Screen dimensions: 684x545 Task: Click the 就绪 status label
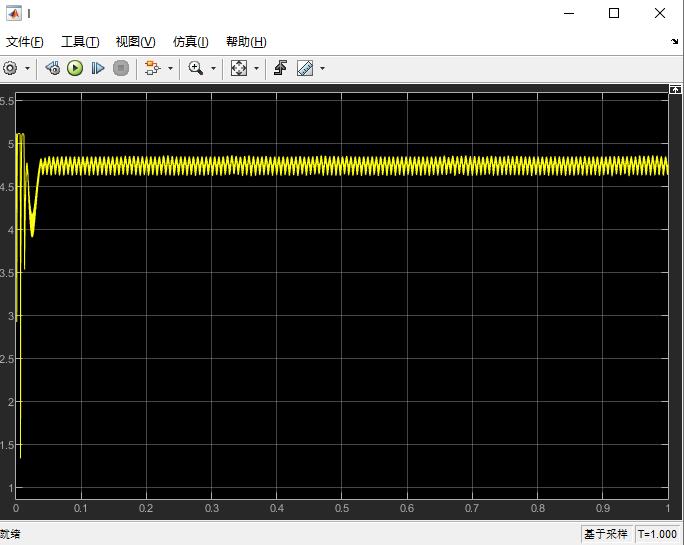10,534
